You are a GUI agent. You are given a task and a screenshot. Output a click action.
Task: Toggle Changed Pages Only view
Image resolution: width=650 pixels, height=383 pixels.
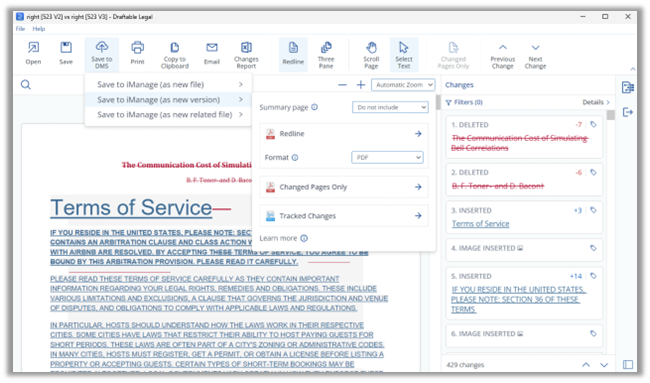click(453, 55)
